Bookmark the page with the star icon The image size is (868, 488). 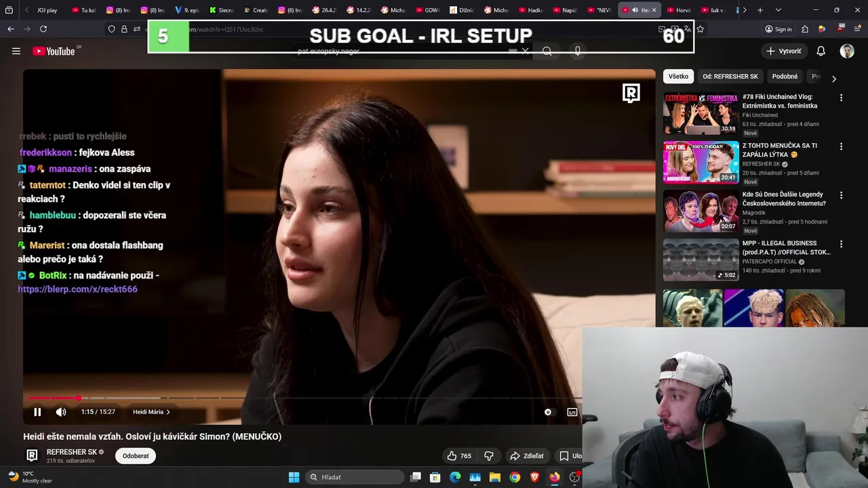[x=701, y=29]
